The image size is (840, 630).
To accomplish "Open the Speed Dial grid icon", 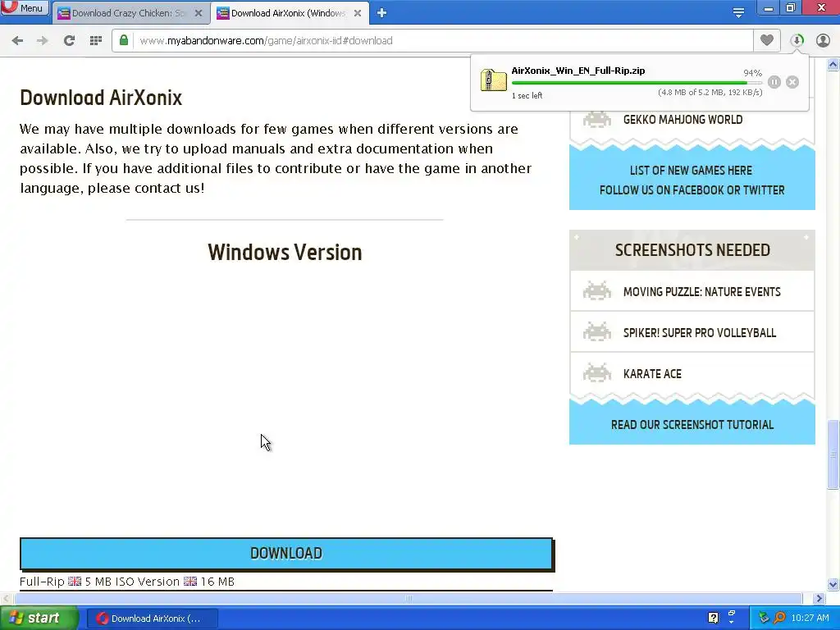I will 96,41.
